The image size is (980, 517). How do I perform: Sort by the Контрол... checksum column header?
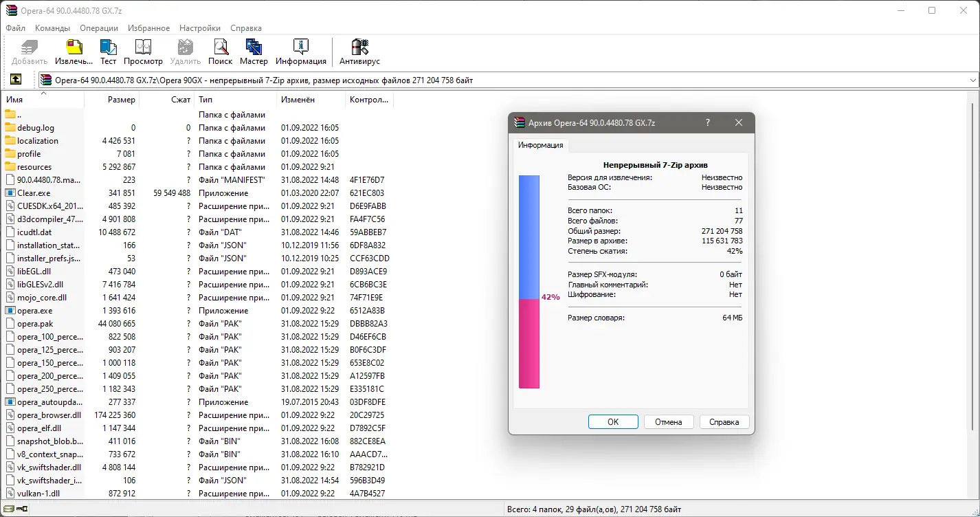(x=369, y=100)
